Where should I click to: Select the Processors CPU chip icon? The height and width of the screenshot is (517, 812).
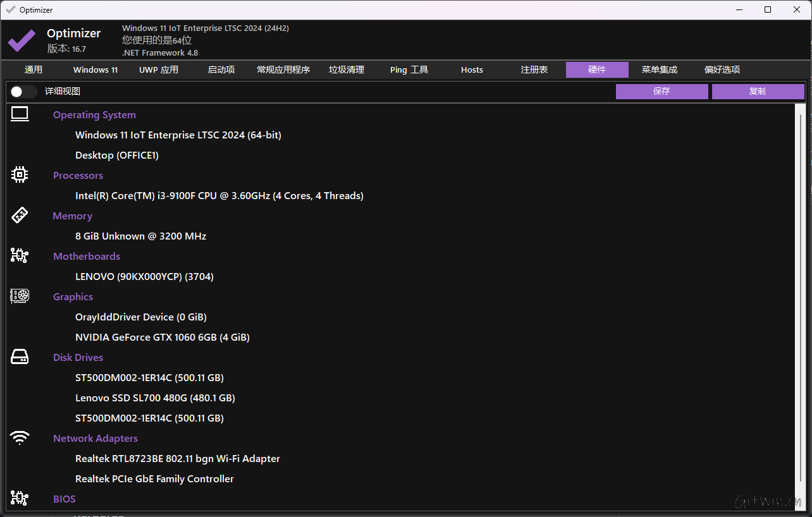[x=19, y=174]
